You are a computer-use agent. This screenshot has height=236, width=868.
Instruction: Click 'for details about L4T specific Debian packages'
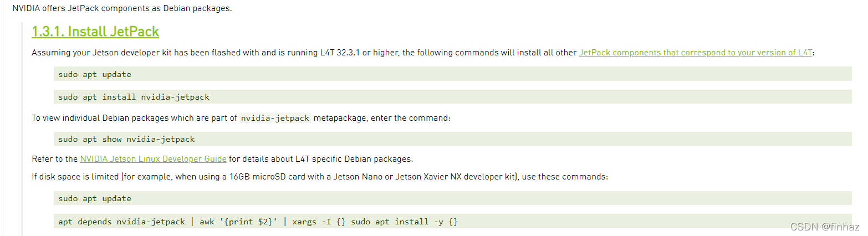click(321, 159)
